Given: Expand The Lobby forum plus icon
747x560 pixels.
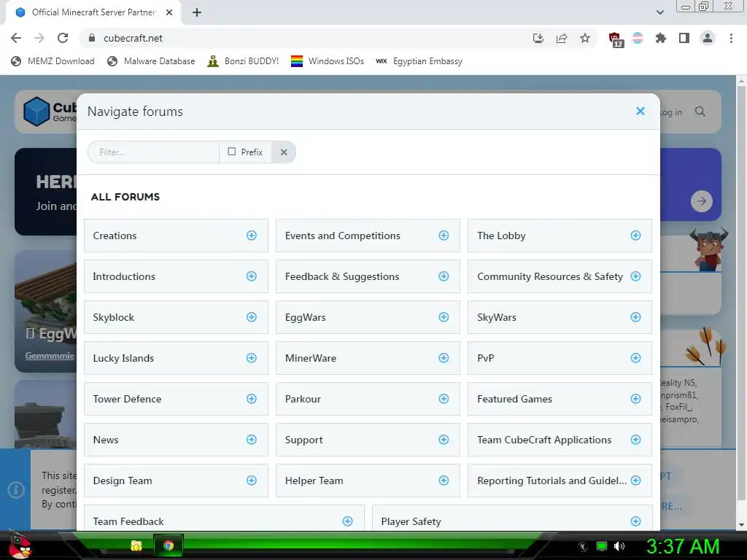Looking at the screenshot, I should pos(635,236).
